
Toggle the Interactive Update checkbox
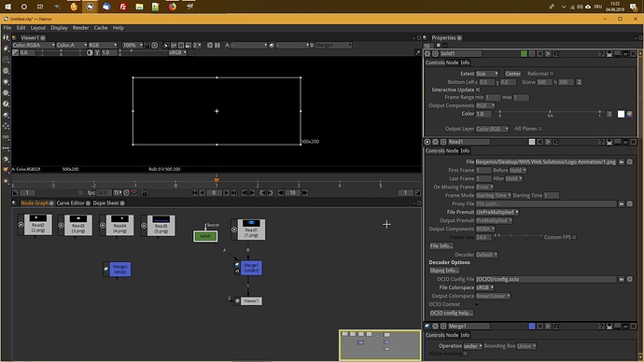(478, 90)
